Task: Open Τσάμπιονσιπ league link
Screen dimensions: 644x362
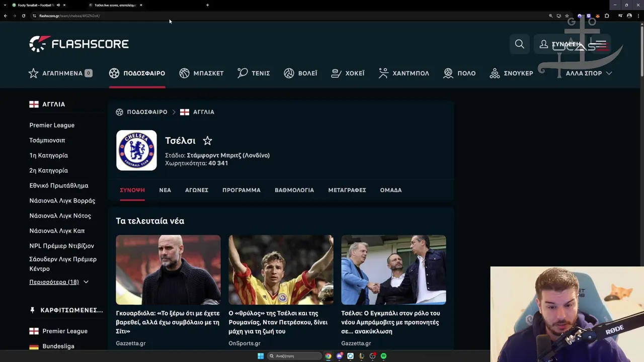Action: 47,140
